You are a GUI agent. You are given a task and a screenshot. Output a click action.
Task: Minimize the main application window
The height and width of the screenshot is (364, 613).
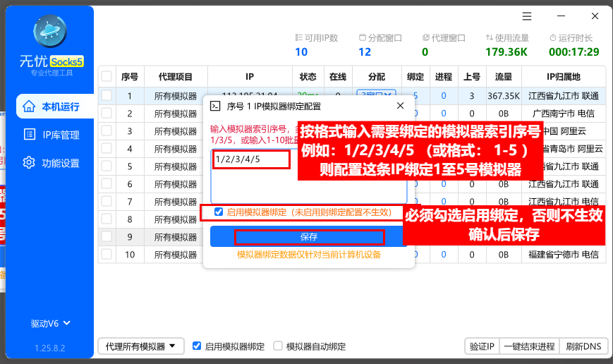[561, 16]
